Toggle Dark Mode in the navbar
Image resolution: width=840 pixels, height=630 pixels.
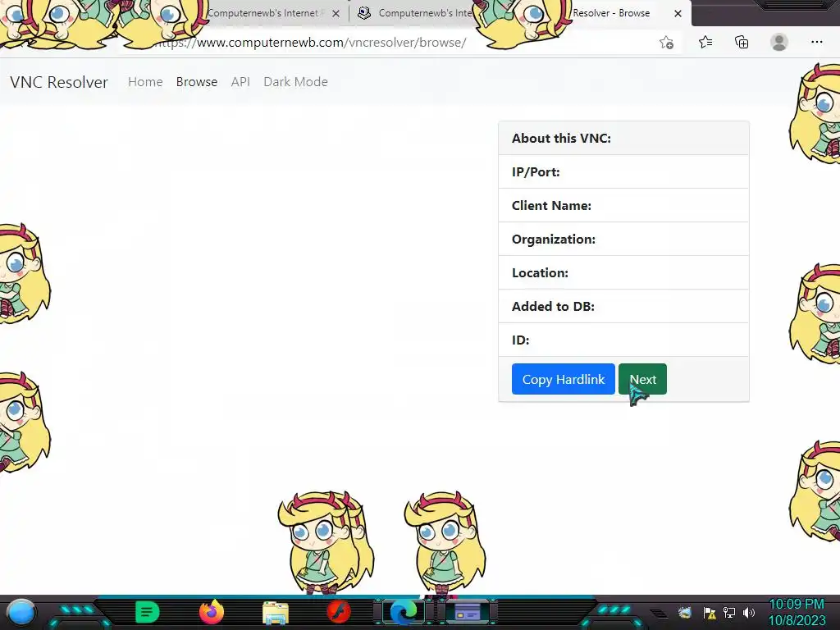[x=295, y=82]
